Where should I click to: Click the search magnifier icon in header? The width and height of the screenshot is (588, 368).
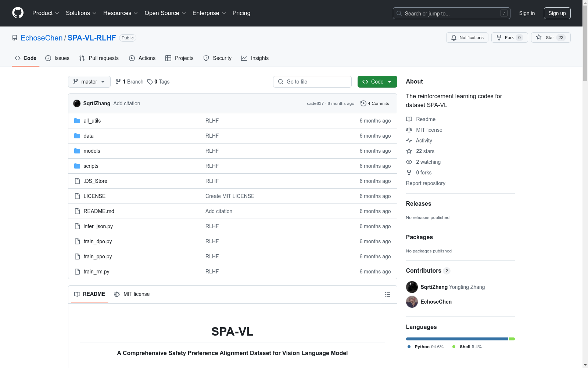(x=399, y=13)
